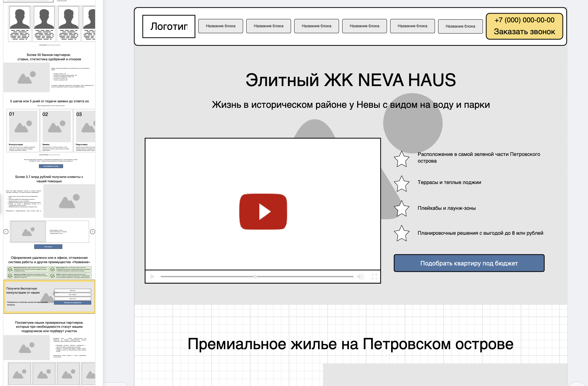Click the 'Ваше имя' input field
Screen dimensions: 588x386
pyautogui.click(x=72, y=290)
